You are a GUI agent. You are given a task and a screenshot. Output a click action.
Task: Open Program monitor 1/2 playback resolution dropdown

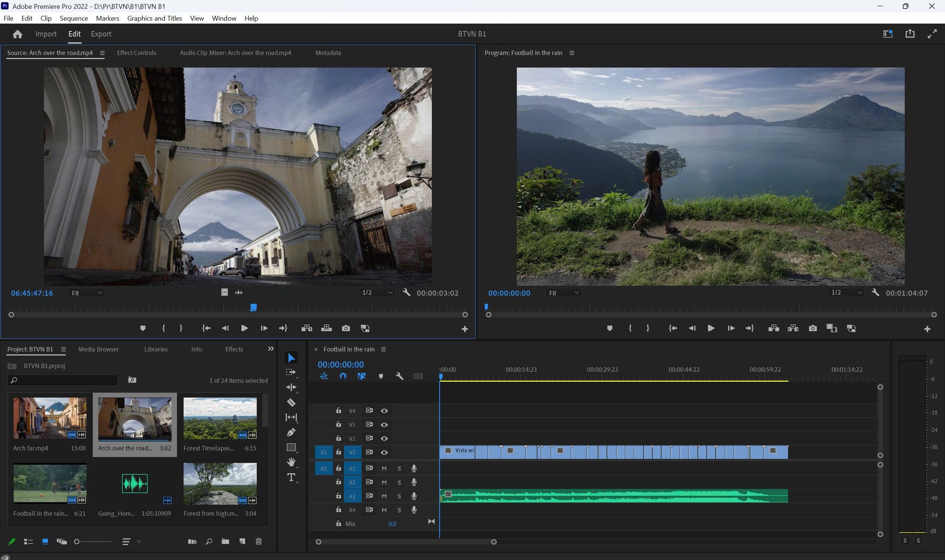(x=846, y=293)
